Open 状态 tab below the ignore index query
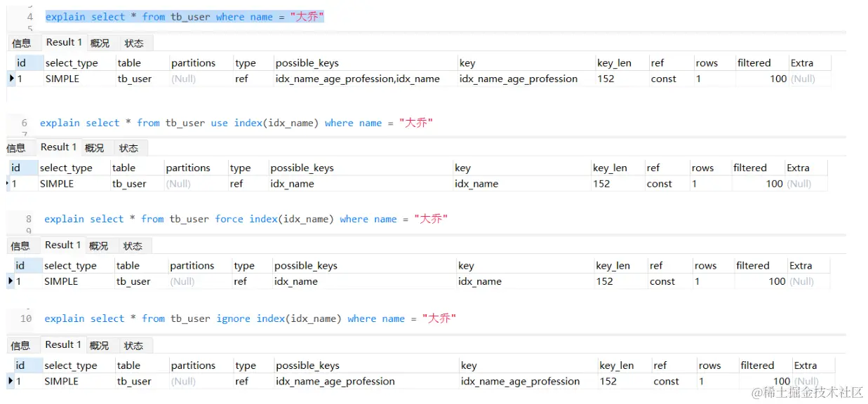 133,346
